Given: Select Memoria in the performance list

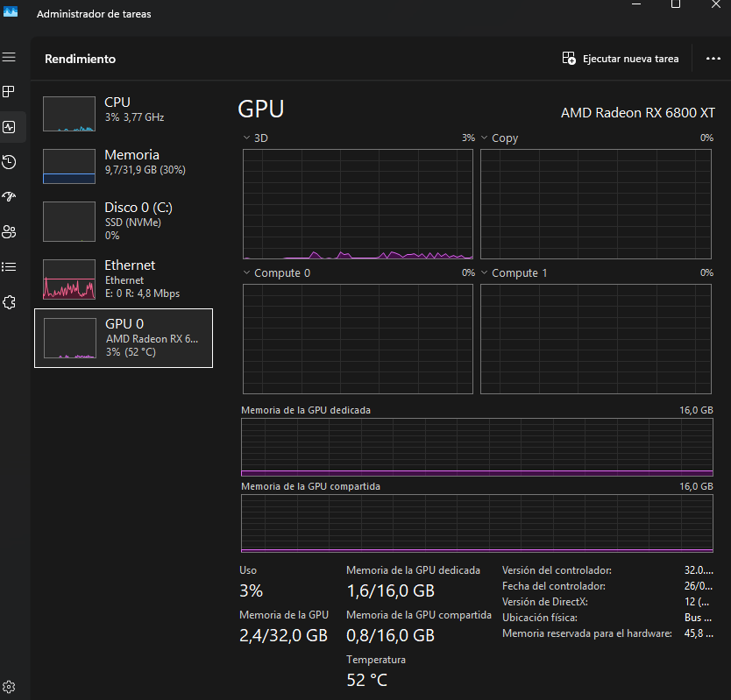Looking at the screenshot, I should coord(124,166).
